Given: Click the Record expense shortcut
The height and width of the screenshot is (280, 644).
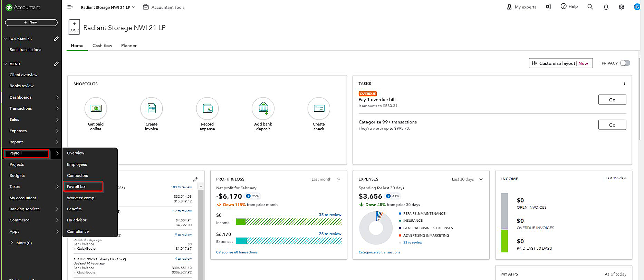Looking at the screenshot, I should tap(207, 114).
